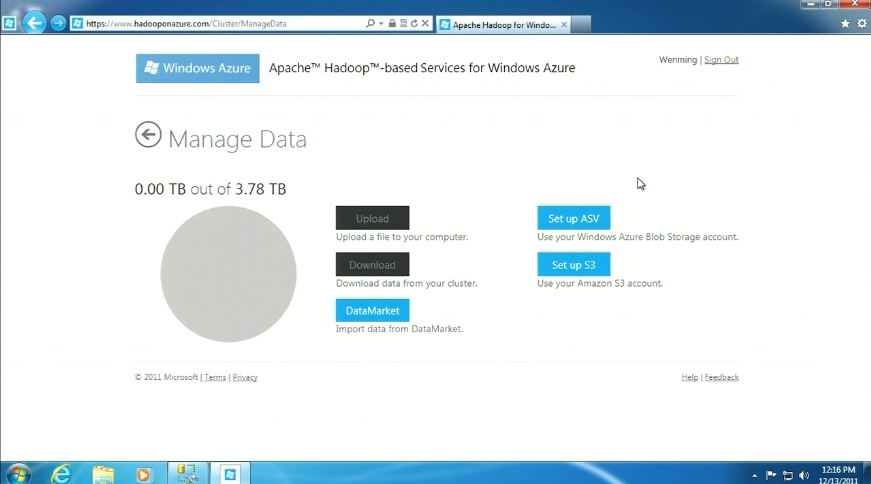Go back via circled arrow beside Manage Data
The image size is (871, 484).
(x=148, y=134)
